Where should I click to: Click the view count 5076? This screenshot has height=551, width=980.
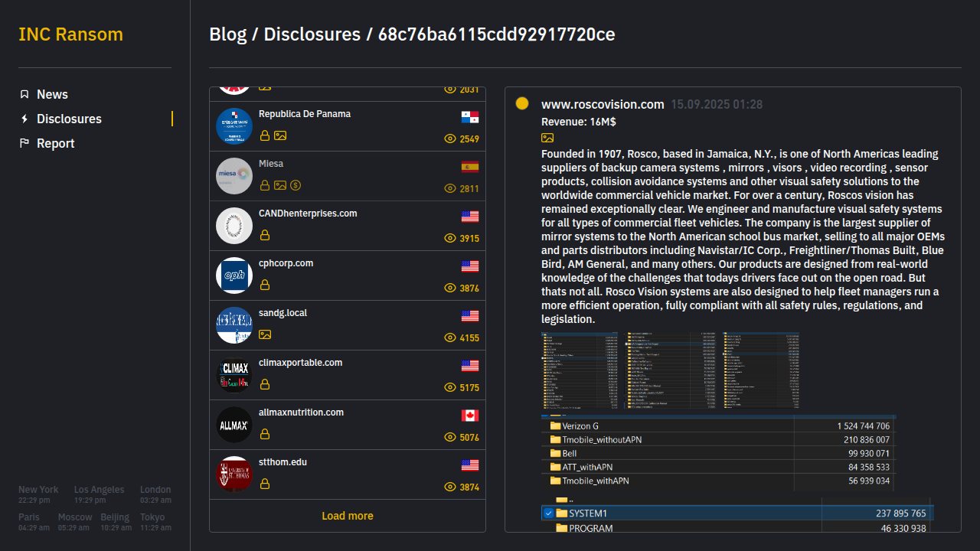pyautogui.click(x=469, y=438)
